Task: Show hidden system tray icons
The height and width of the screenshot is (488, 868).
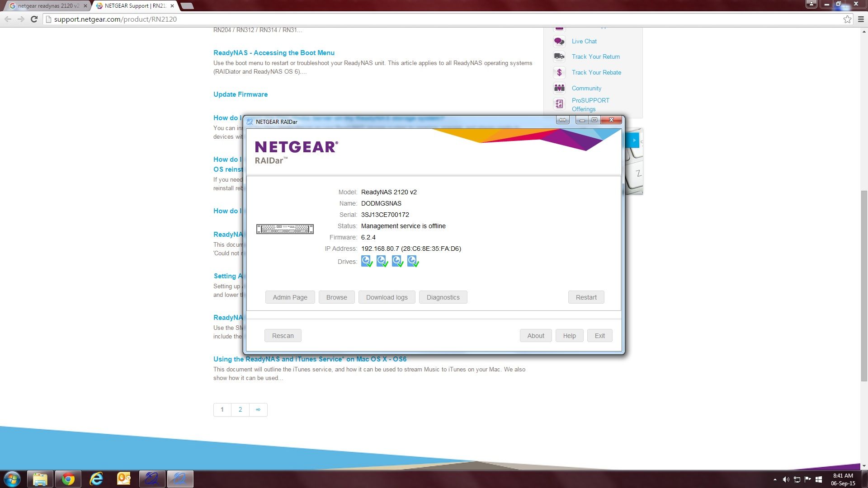Action: 775,479
